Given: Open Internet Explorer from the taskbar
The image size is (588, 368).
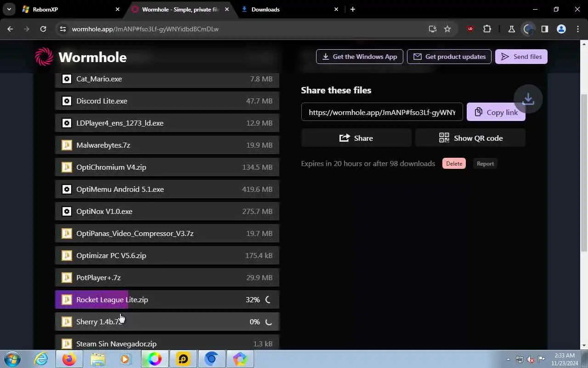Looking at the screenshot, I should [x=41, y=359].
